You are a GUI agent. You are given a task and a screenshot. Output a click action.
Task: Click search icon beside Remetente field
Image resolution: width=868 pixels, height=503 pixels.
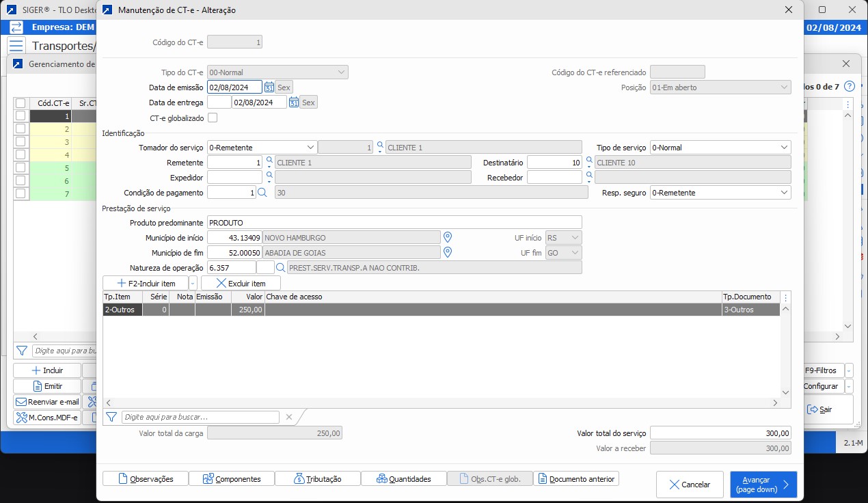(x=269, y=162)
